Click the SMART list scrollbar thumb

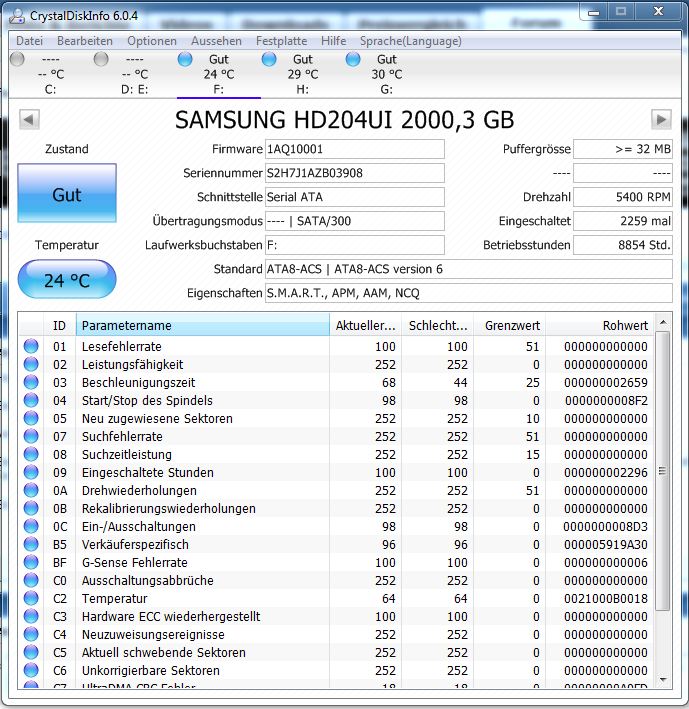click(662, 471)
